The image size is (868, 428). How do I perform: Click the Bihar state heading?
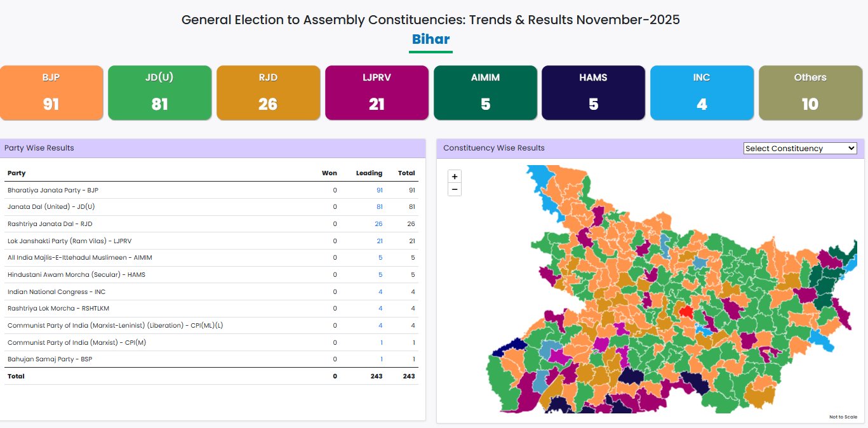[x=431, y=39]
